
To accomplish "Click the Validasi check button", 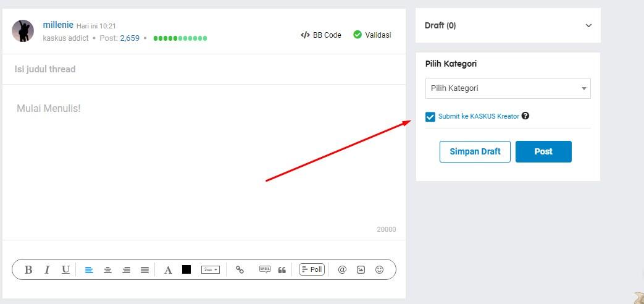I will tap(372, 35).
